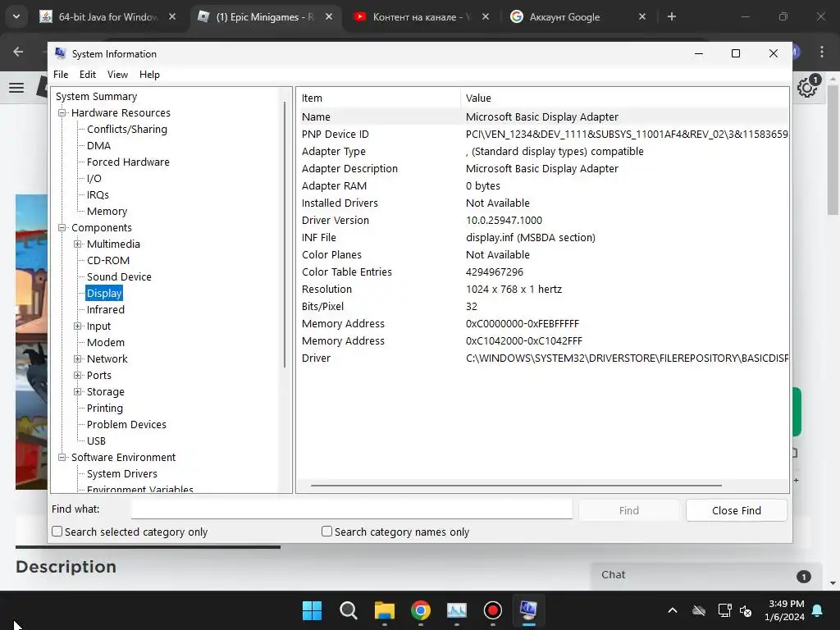Switch to Google Chrome in the taskbar
840x630 pixels.
(421, 610)
